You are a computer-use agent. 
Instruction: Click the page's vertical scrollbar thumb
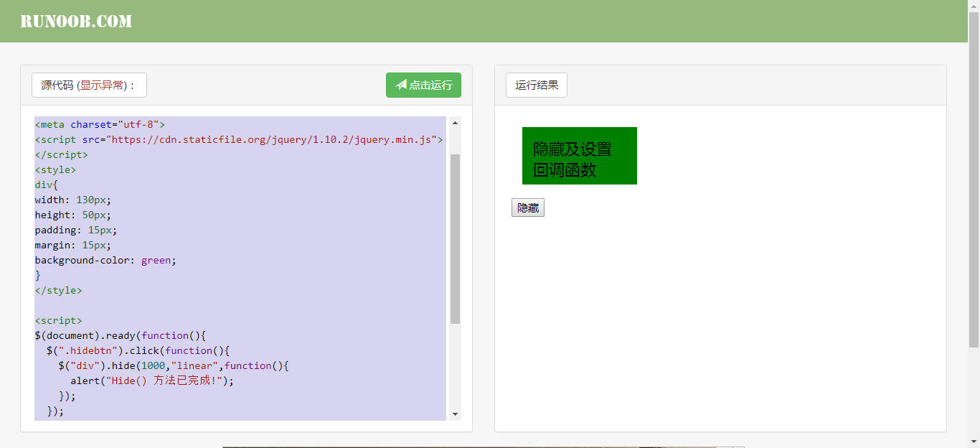[974, 179]
